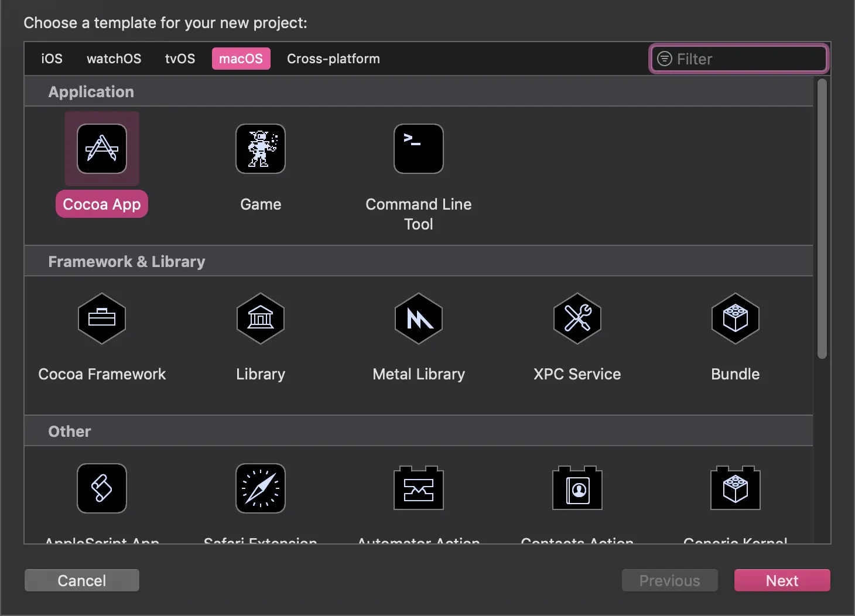Select the Cocoa Framework toolbox icon

pos(102,319)
